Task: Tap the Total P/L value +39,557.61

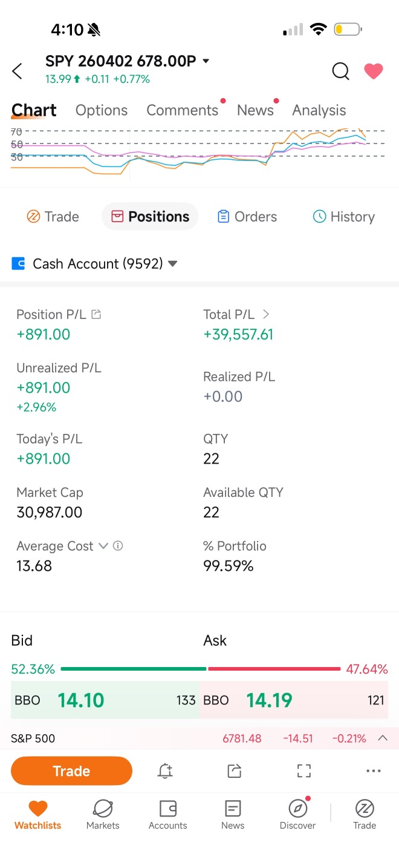Action: [x=238, y=334]
